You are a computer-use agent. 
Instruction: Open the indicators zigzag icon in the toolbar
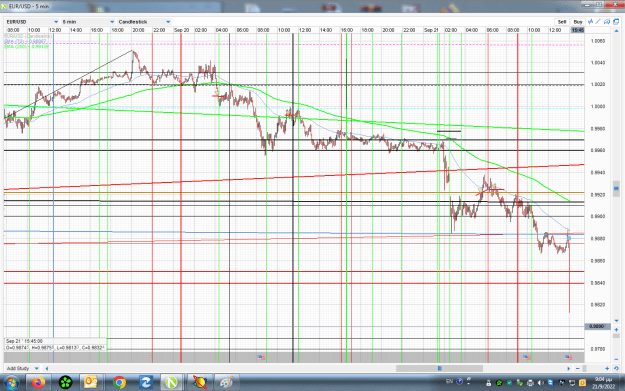pyautogui.click(x=591, y=22)
